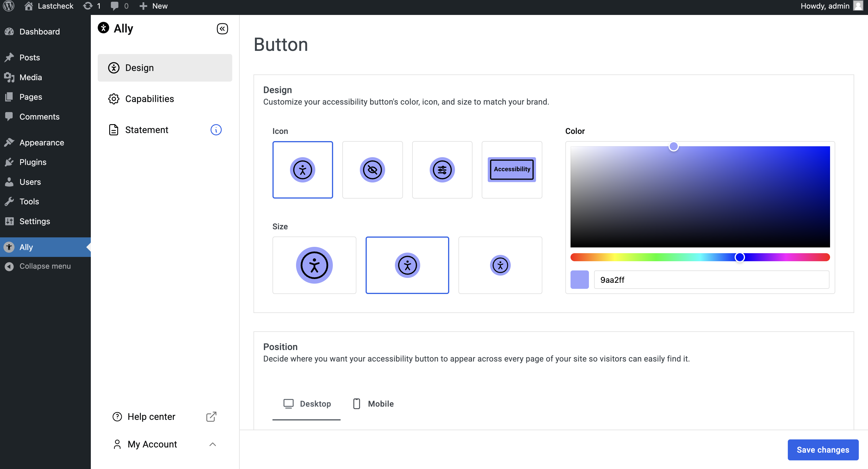Open the external Help center link icon
Screen dimensions: 868x469
tap(211, 416)
